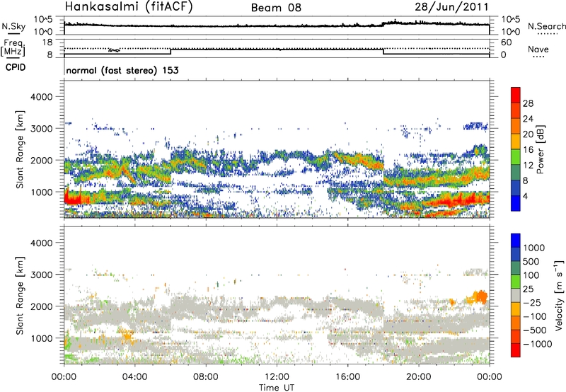This screenshot has height=392, width=566.
Task: Click the '18' frequency axis tick label
Action: pyautogui.click(x=47, y=42)
